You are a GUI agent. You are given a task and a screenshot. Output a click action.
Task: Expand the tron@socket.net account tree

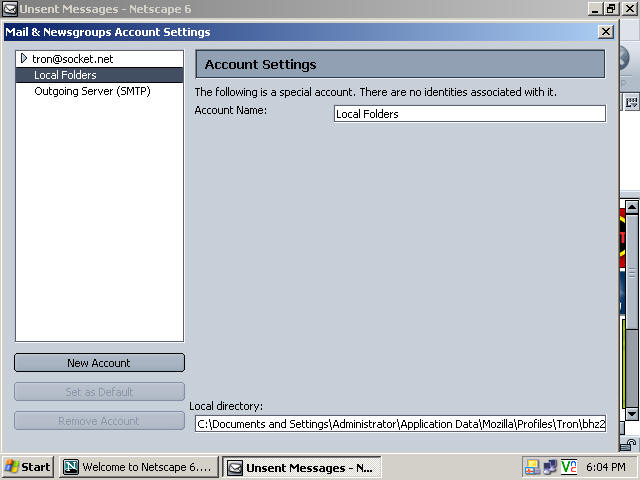click(24, 58)
